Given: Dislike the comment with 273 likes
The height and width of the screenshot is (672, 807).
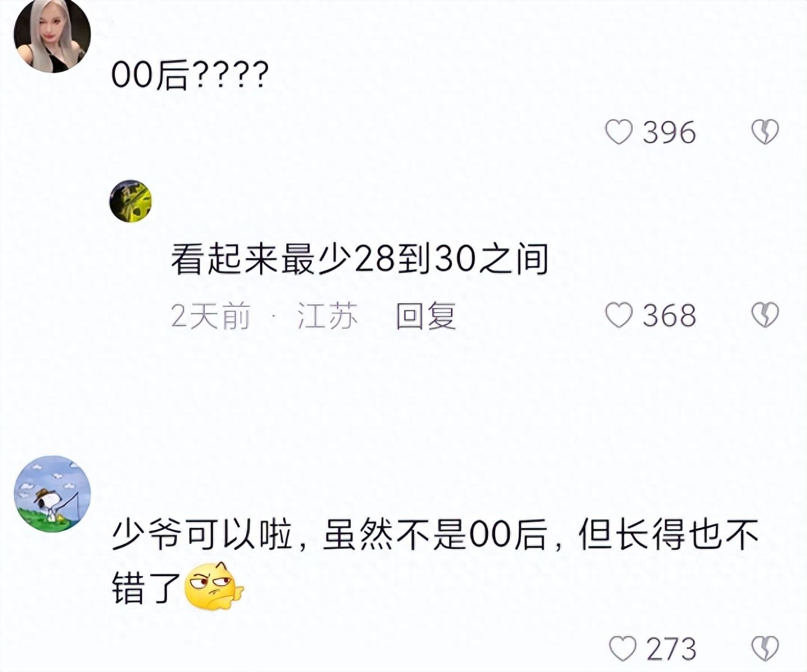Looking at the screenshot, I should tap(764, 649).
